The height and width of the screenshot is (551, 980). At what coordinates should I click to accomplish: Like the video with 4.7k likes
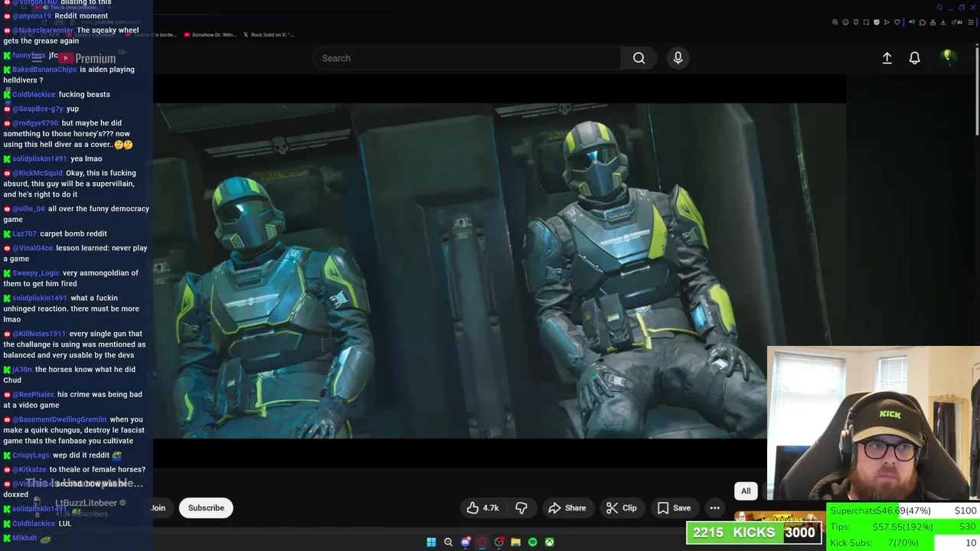point(483,508)
